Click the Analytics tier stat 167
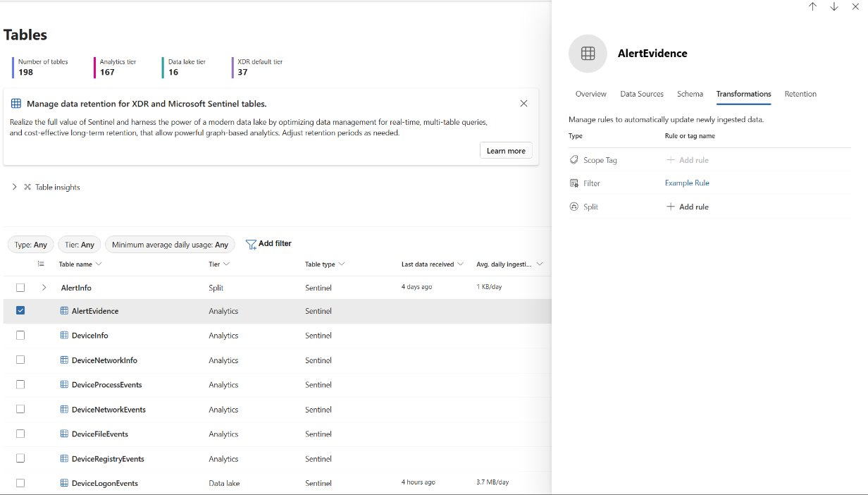Viewport: 868px width, 495px height. click(x=116, y=67)
